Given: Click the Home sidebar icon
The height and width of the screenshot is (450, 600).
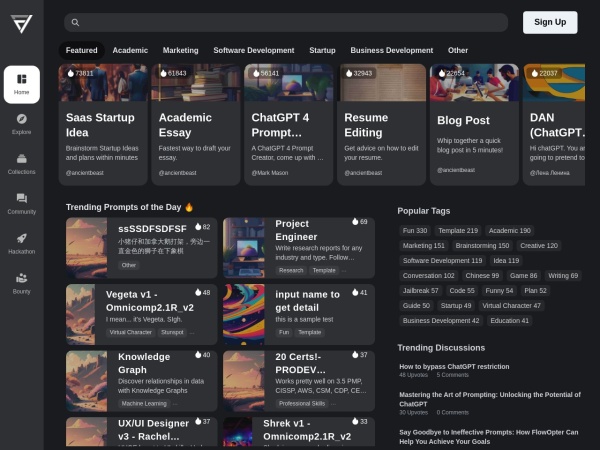Looking at the screenshot, I should coord(21,84).
